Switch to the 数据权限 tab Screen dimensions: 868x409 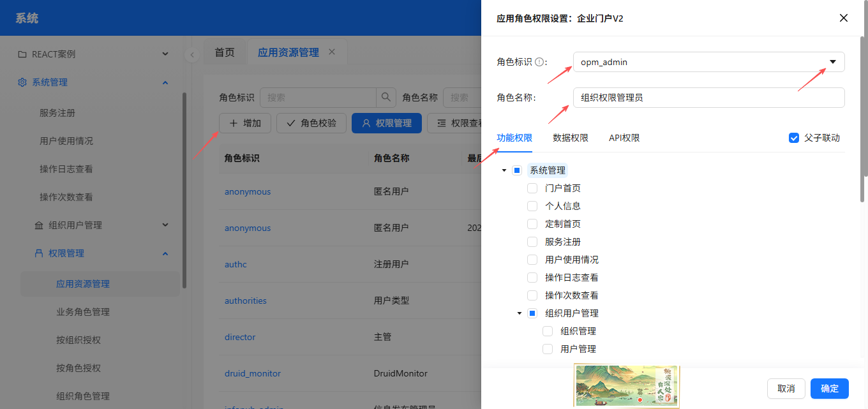click(571, 138)
